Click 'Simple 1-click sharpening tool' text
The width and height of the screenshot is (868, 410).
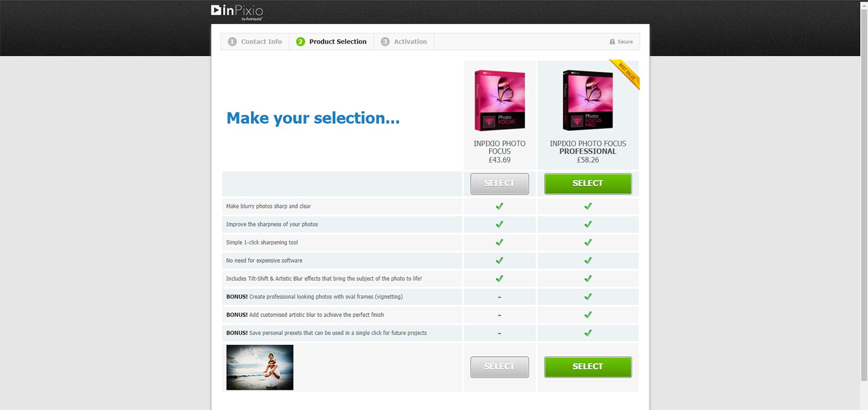pos(262,243)
